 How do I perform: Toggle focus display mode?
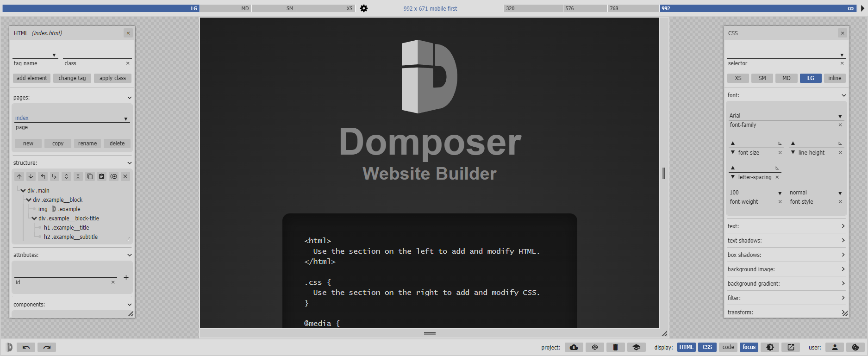tap(749, 347)
